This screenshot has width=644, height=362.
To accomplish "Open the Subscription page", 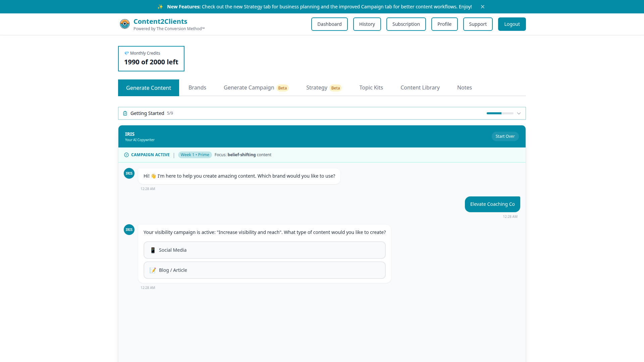I will pyautogui.click(x=406, y=24).
